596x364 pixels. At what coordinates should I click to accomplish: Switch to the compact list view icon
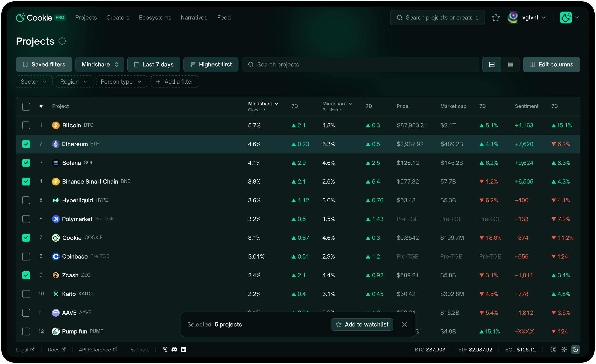coord(510,65)
